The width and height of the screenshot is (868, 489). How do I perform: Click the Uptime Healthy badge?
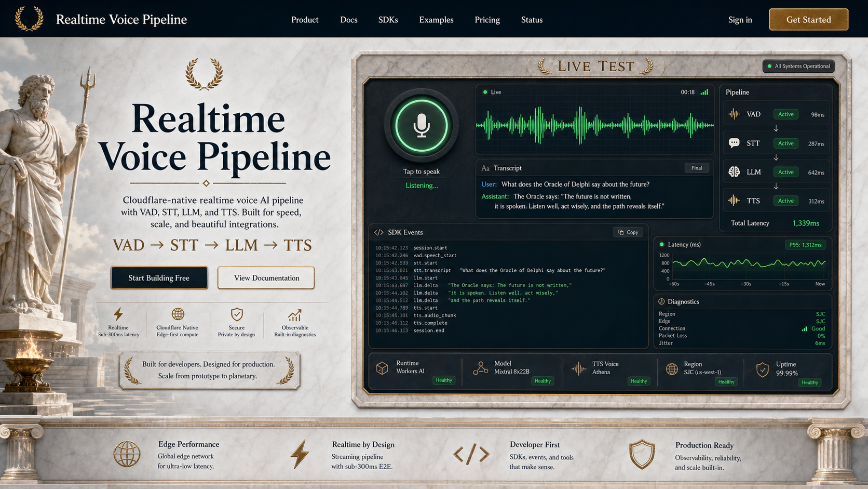pyautogui.click(x=810, y=382)
